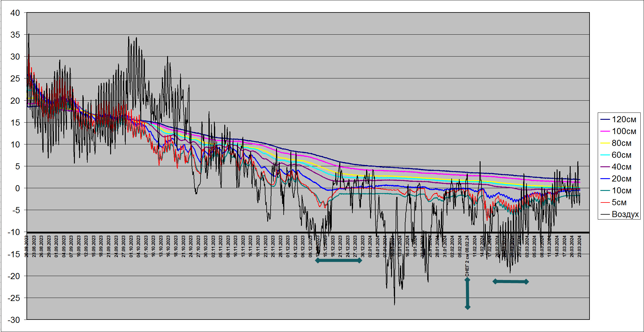Select the vertical teal double arrow
This screenshot has height=332, width=644.
[x=467, y=293]
